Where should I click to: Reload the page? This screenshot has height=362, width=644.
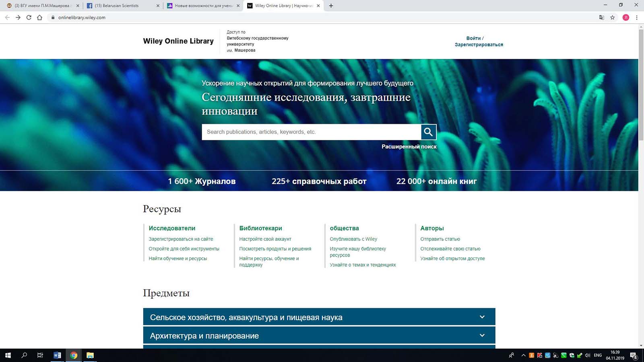[x=29, y=17]
